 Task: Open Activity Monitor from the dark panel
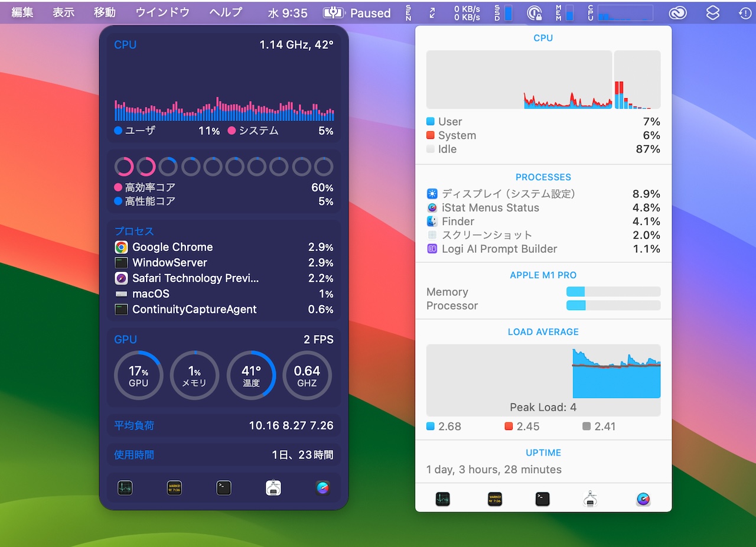[x=125, y=488]
